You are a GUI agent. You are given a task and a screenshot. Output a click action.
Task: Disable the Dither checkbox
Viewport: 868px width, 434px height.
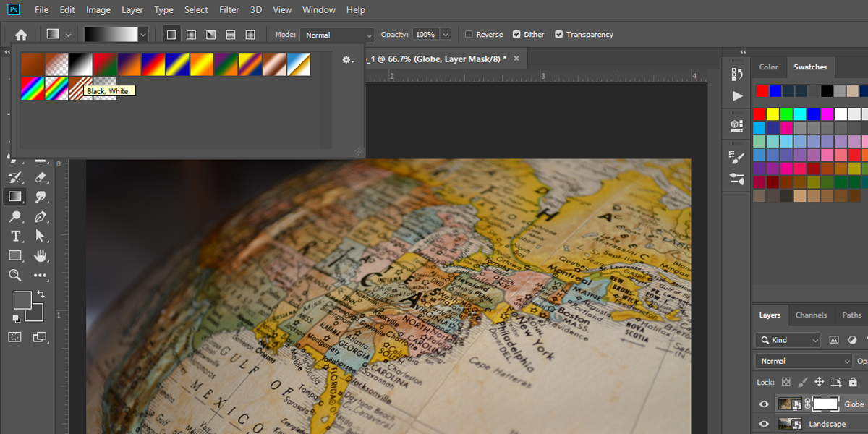[515, 34]
